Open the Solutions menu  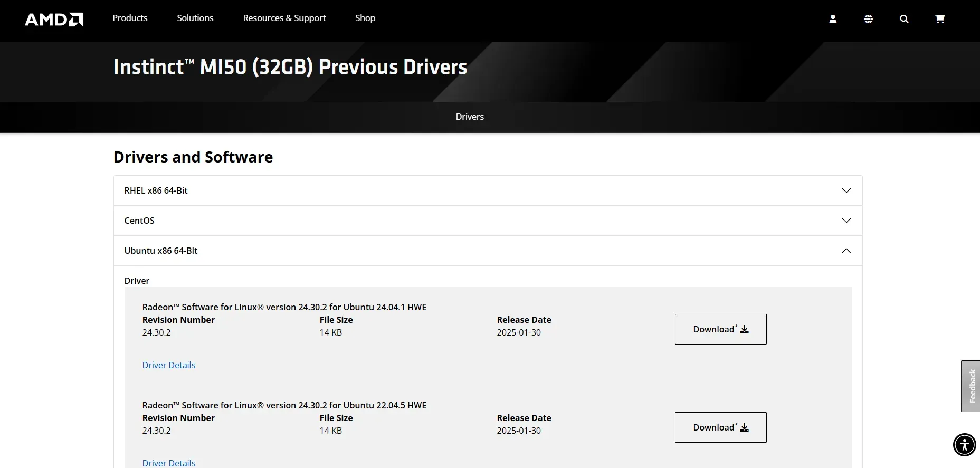point(195,18)
